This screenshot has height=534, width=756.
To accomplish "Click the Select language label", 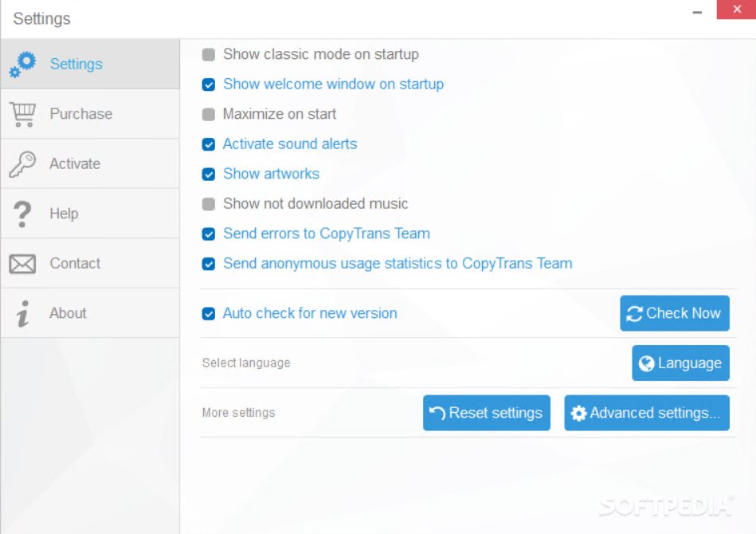I will coord(246,363).
